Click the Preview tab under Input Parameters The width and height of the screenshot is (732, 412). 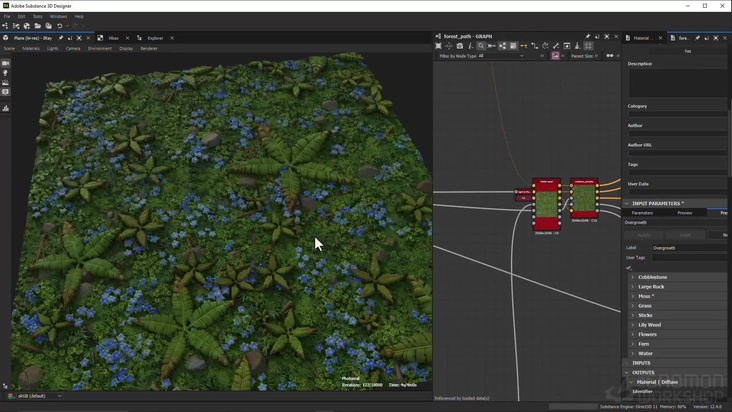(685, 212)
